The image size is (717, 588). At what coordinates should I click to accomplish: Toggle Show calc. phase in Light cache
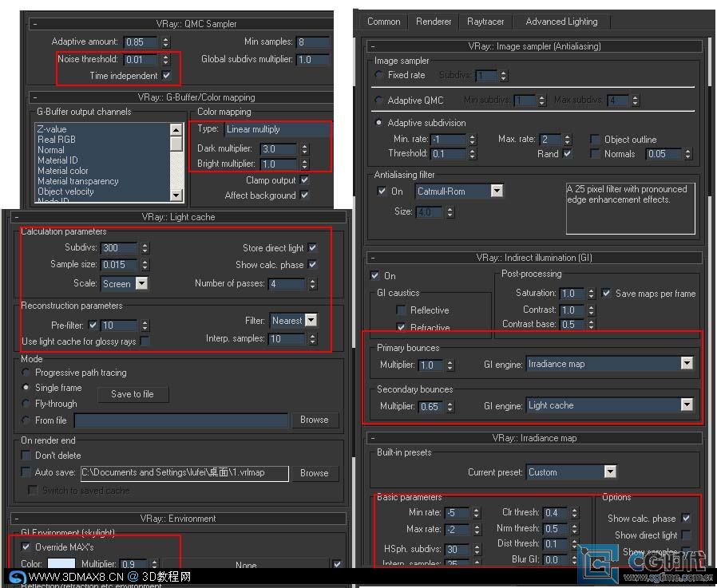pos(313,265)
